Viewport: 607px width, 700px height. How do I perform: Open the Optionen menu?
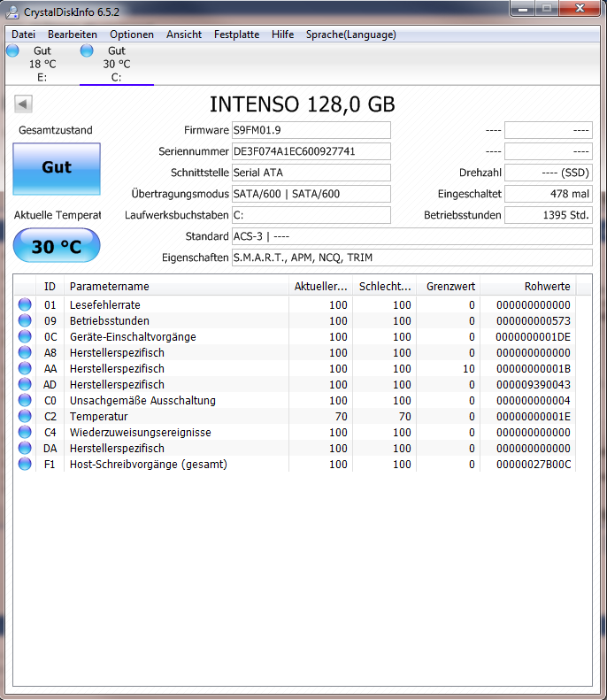[132, 35]
